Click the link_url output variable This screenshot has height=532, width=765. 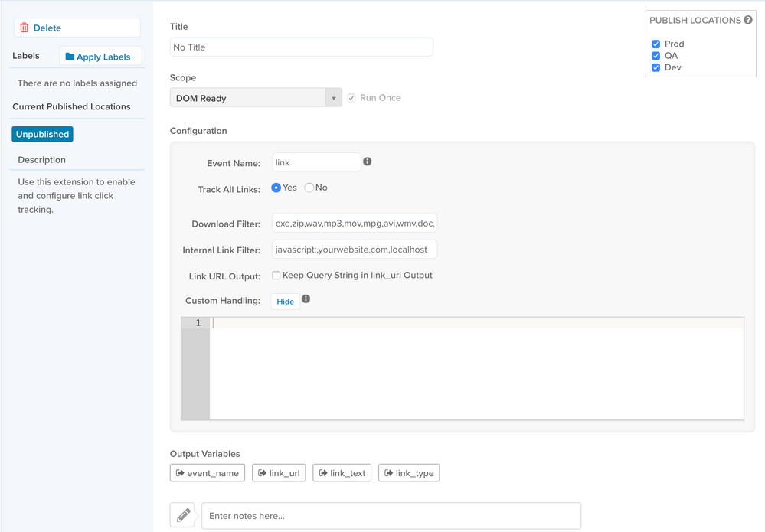(279, 473)
